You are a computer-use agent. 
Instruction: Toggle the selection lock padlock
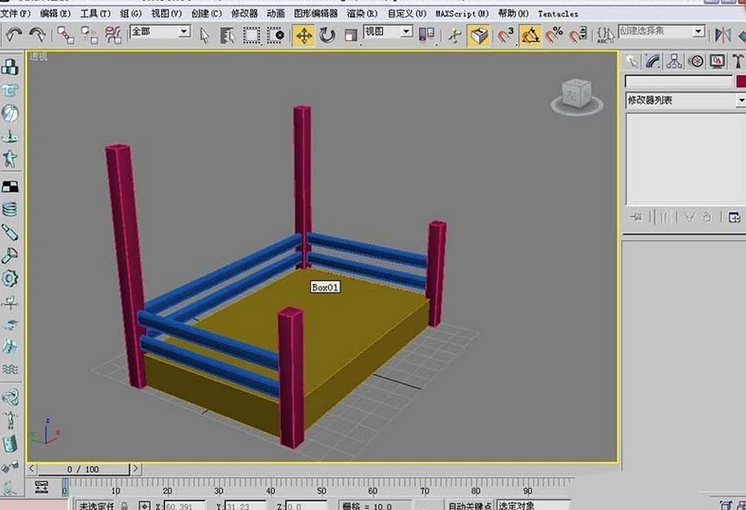pyautogui.click(x=125, y=506)
